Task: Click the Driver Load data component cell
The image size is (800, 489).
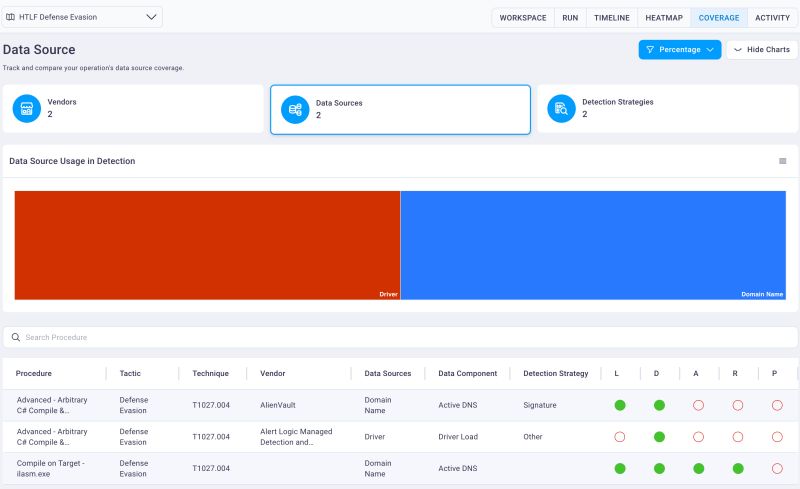Action: pos(458,437)
